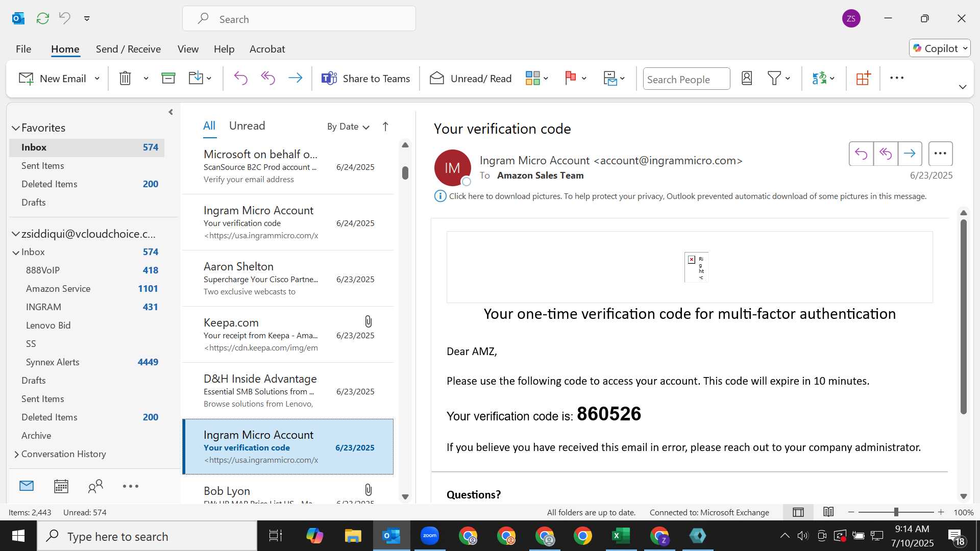
Task: Open the By Date sort dropdown
Action: coord(348,127)
